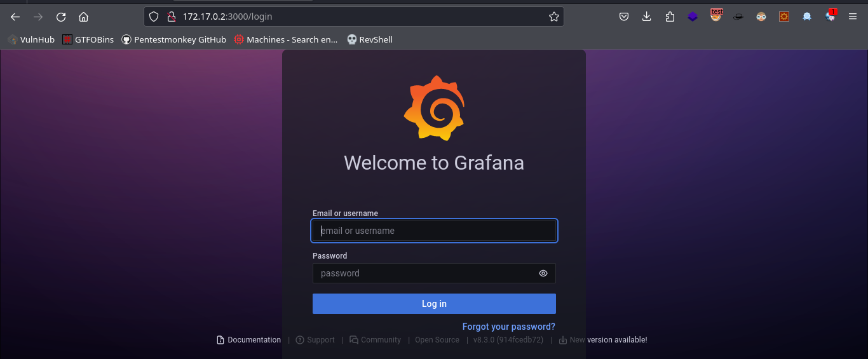This screenshot has height=359, width=868.
Task: Open the browser hamburger menu
Action: (853, 17)
